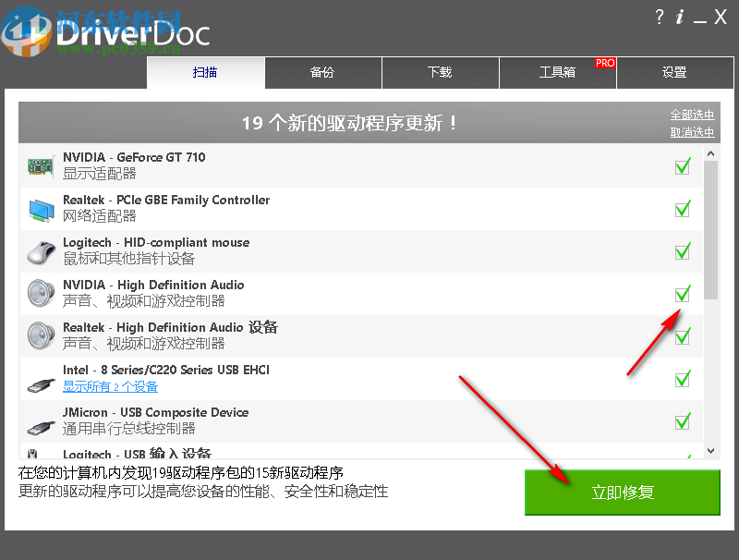Uncheck the Logitech HID-compliant mouse driver

click(x=683, y=251)
